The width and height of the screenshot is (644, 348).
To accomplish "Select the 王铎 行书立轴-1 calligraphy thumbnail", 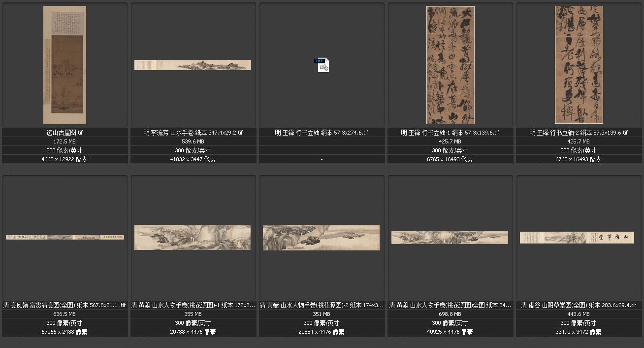I will (450, 65).
